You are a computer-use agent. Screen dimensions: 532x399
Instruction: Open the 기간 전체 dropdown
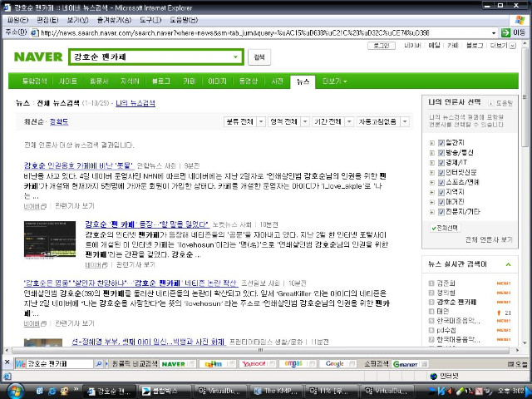coord(332,121)
